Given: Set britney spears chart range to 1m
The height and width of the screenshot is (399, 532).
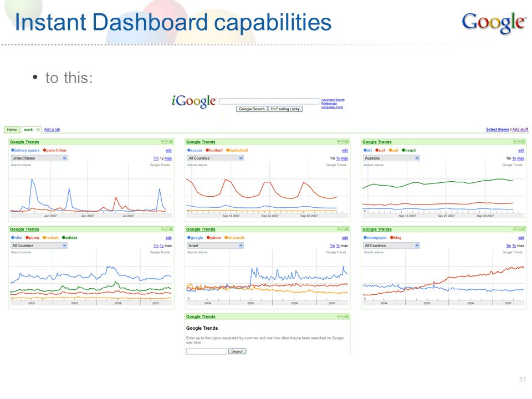Looking at the screenshot, I should click(156, 158).
